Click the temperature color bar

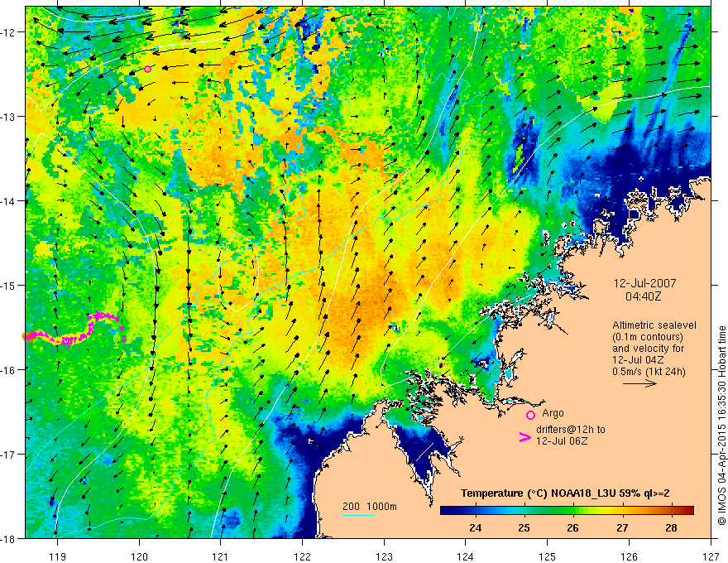[567, 510]
